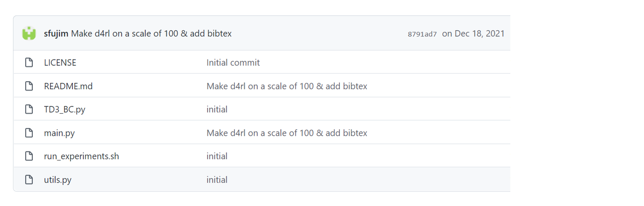The width and height of the screenshot is (644, 206).
Task: Open the TD3_BC.py file
Action: (x=64, y=110)
